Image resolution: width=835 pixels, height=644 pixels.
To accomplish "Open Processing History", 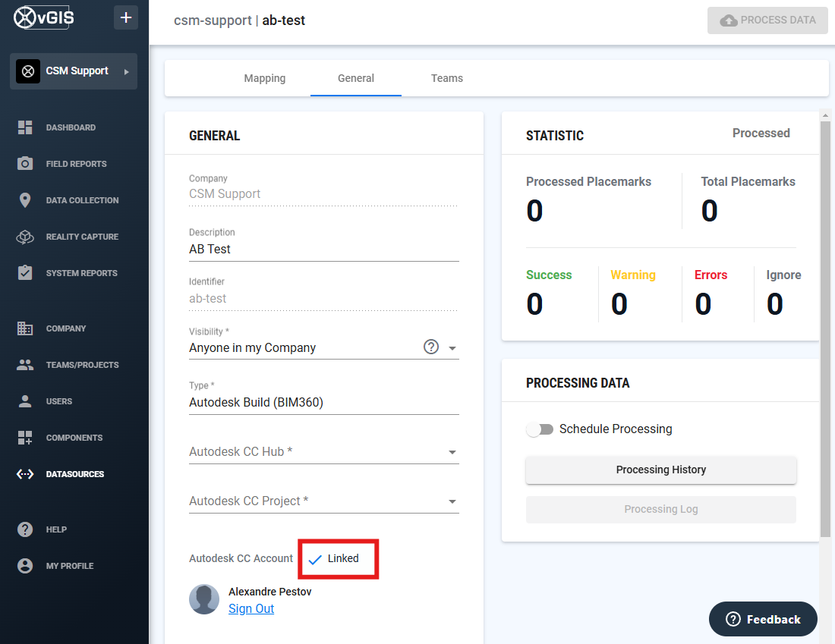I will pyautogui.click(x=661, y=470).
